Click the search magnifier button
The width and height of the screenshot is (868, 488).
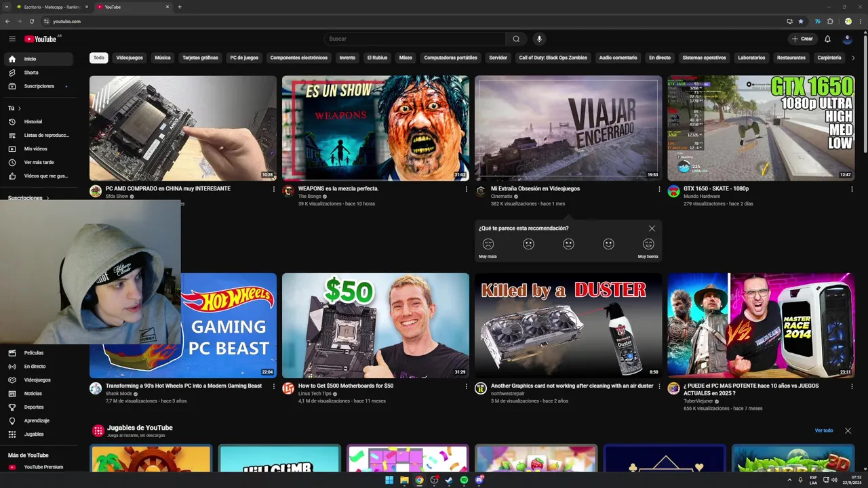pyautogui.click(x=516, y=39)
